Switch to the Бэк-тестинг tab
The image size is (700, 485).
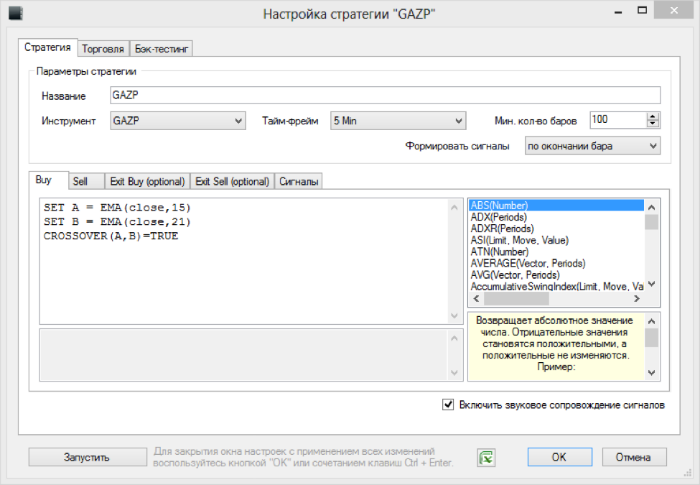point(161,49)
